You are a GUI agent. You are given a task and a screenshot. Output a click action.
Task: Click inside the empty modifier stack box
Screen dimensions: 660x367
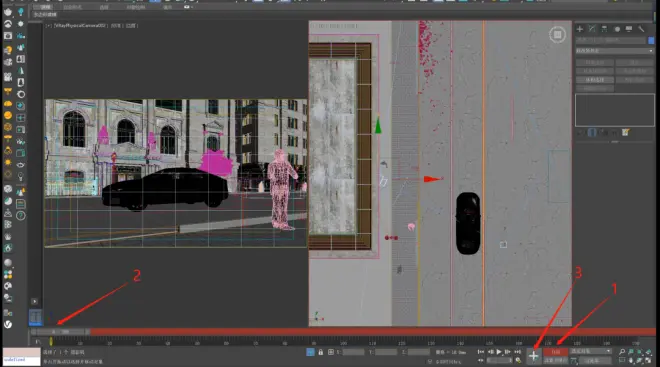[x=615, y=110]
